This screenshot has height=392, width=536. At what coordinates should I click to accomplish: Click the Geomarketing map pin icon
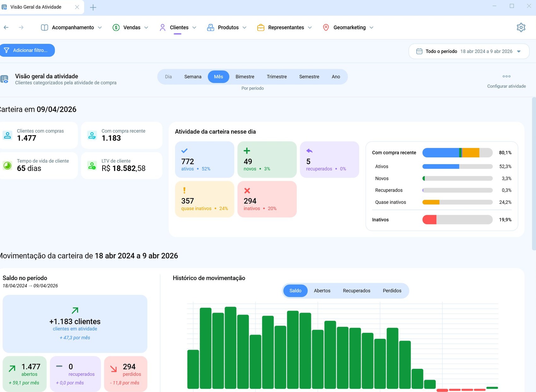326,27
